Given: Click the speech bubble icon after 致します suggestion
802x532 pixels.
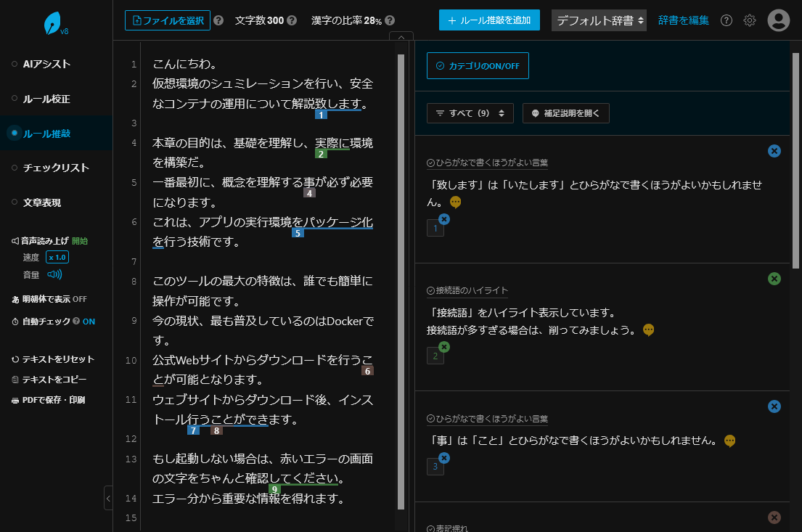Looking at the screenshot, I should 456,202.
